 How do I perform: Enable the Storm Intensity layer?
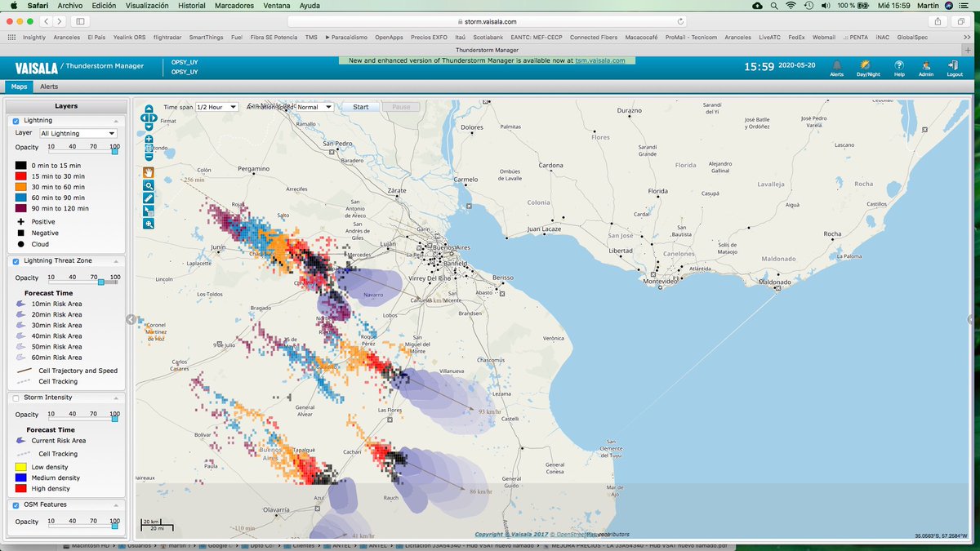click(15, 398)
